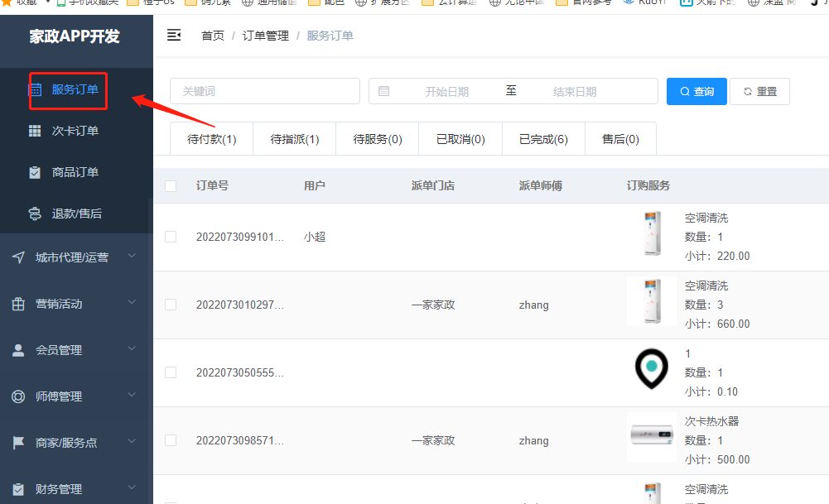Click the 家政APP开发 title
This screenshot has height=504, width=829.
click(75, 36)
